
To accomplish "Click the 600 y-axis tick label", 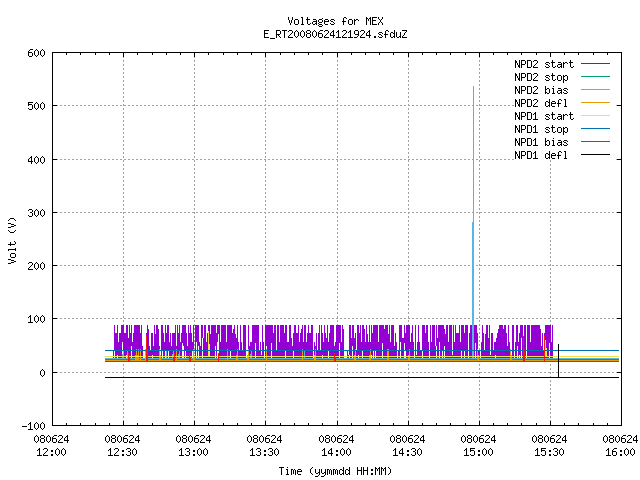I will click(37, 53).
